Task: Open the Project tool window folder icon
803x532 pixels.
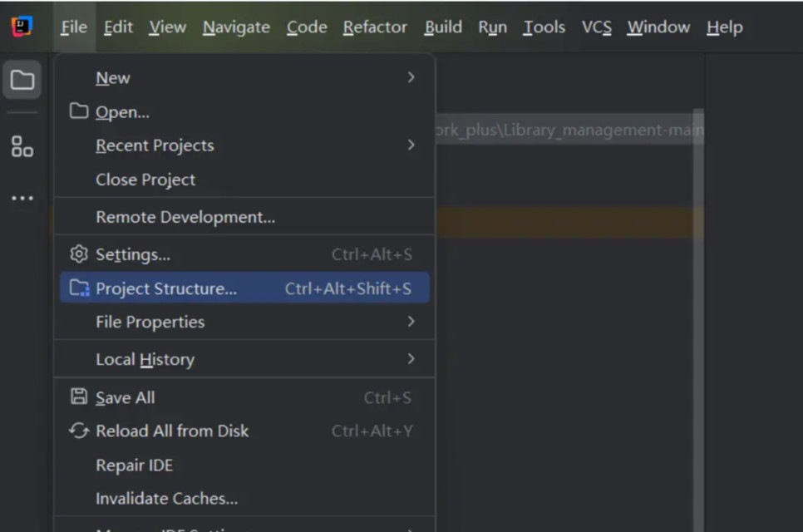Action: pyautogui.click(x=22, y=81)
